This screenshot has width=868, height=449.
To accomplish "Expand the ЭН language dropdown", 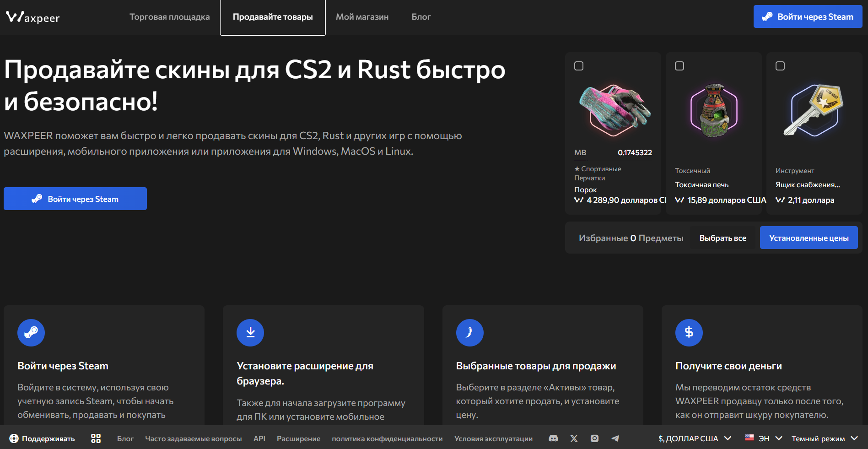I will tap(764, 438).
